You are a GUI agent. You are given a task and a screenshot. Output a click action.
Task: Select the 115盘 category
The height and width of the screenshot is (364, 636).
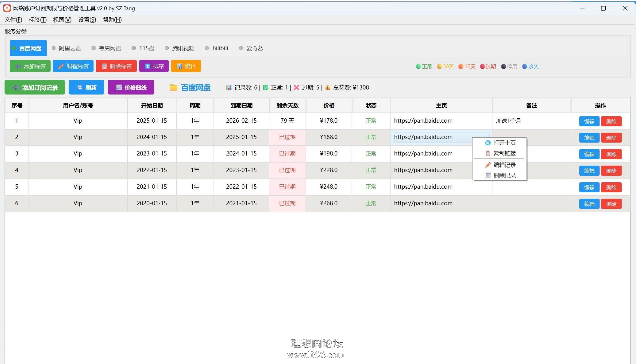[x=143, y=48]
